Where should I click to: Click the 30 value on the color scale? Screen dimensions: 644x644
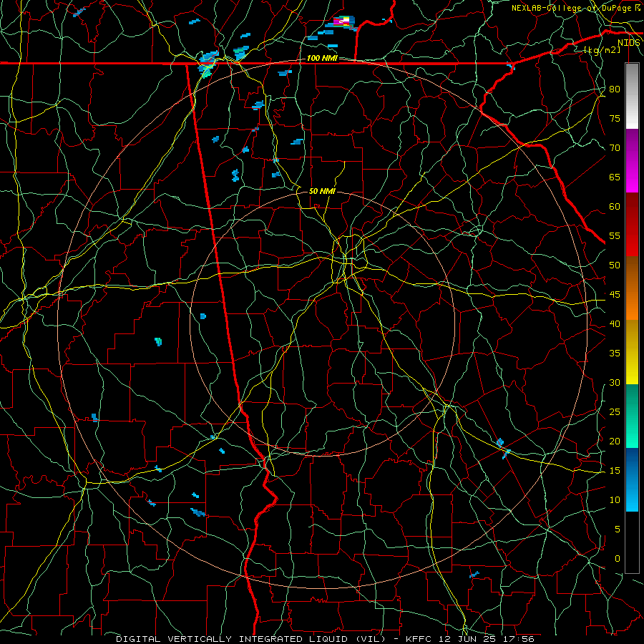615,383
